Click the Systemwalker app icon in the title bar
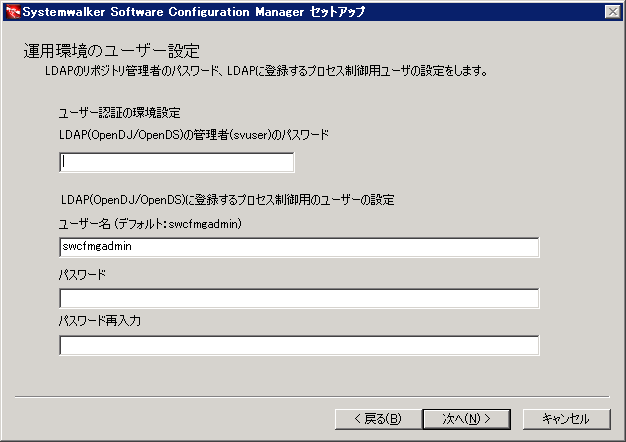This screenshot has width=626, height=442. tap(13, 12)
